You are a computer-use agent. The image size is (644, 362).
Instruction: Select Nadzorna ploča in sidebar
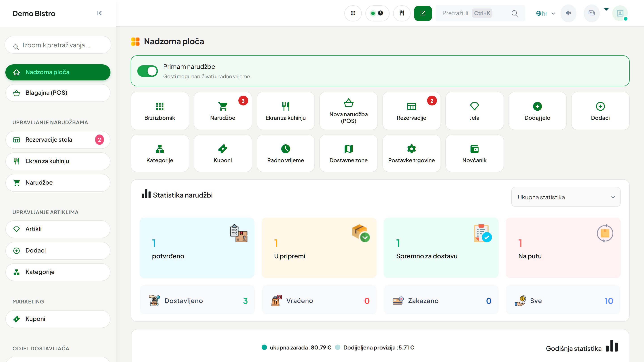(58, 72)
